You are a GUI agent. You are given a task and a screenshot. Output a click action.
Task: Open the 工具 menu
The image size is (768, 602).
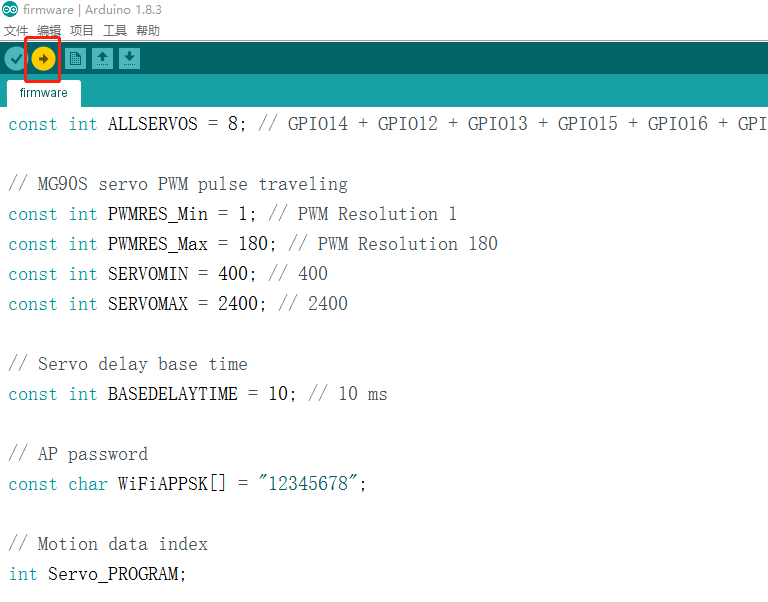[115, 31]
